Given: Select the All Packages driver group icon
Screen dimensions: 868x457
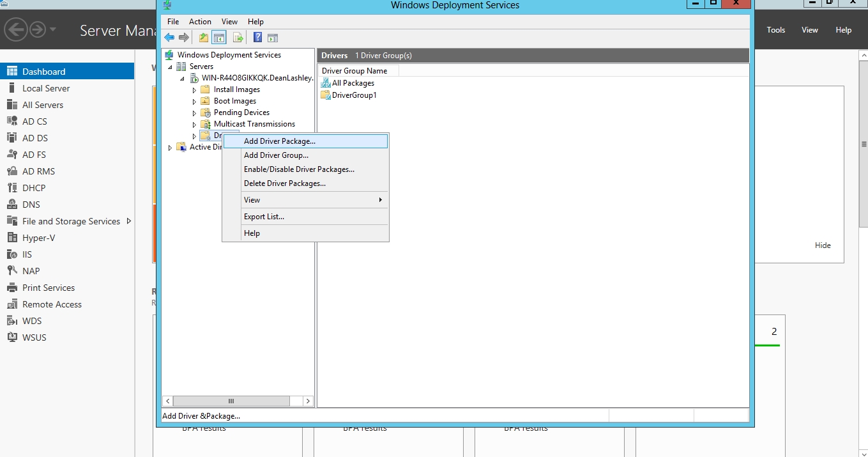Looking at the screenshot, I should [x=326, y=83].
